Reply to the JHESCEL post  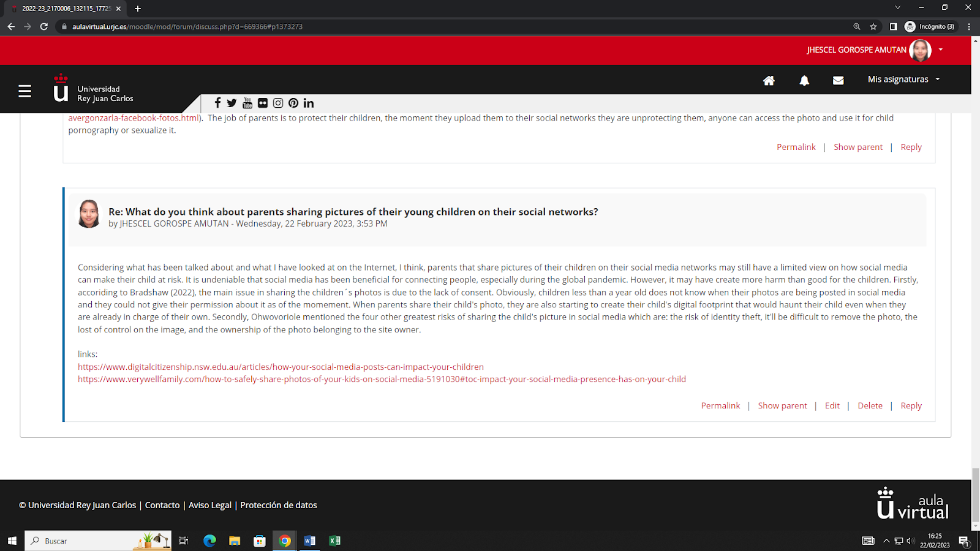(x=911, y=405)
